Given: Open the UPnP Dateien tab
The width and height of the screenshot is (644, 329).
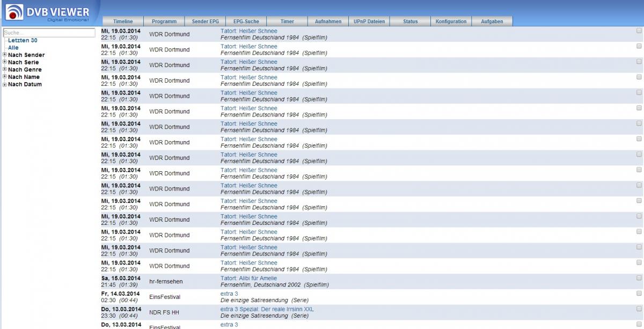Looking at the screenshot, I should 369,21.
